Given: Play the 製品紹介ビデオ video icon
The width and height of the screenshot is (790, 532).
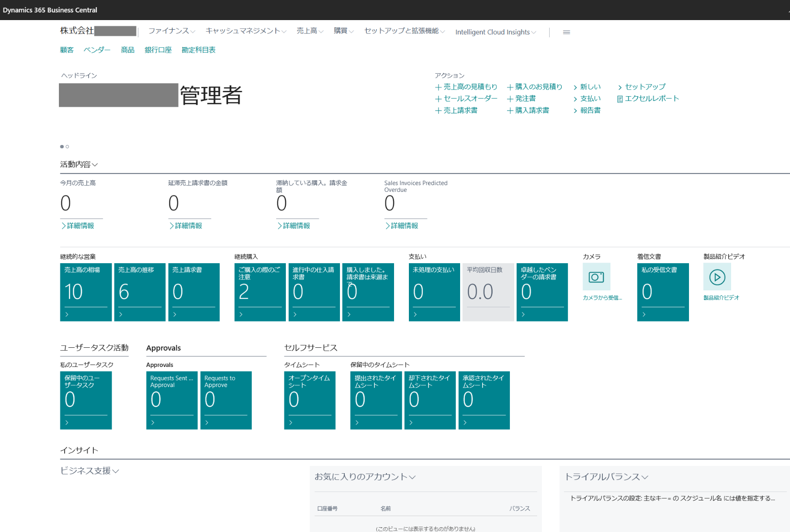Looking at the screenshot, I should (717, 277).
